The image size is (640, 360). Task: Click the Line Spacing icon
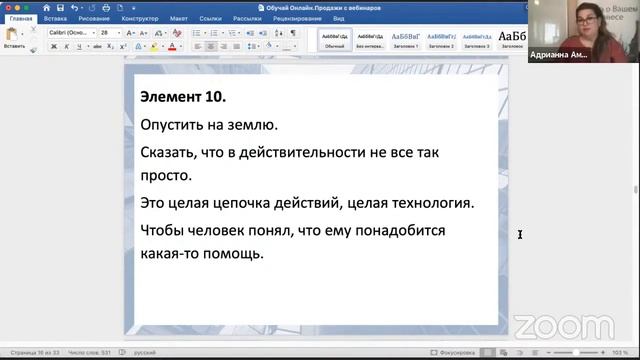tap(251, 47)
